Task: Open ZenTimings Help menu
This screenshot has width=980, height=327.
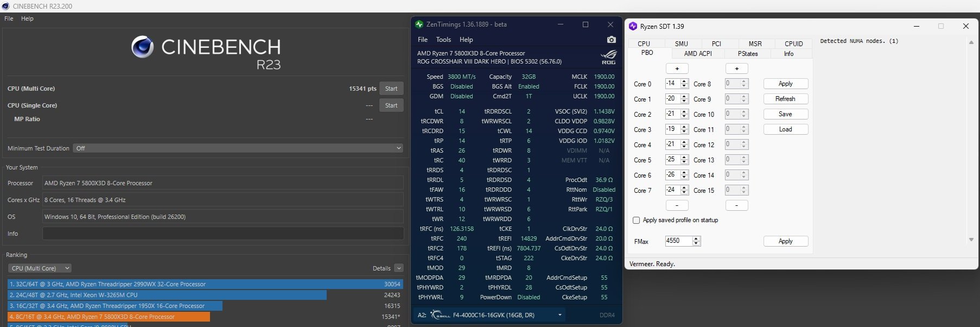Action: pyautogui.click(x=466, y=40)
